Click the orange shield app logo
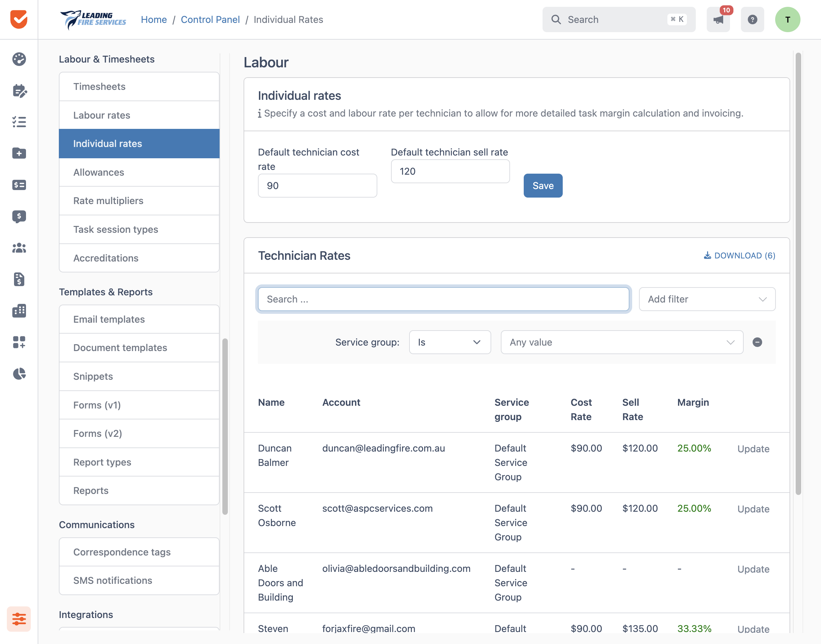Viewport: 821px width, 644px height. [x=19, y=19]
